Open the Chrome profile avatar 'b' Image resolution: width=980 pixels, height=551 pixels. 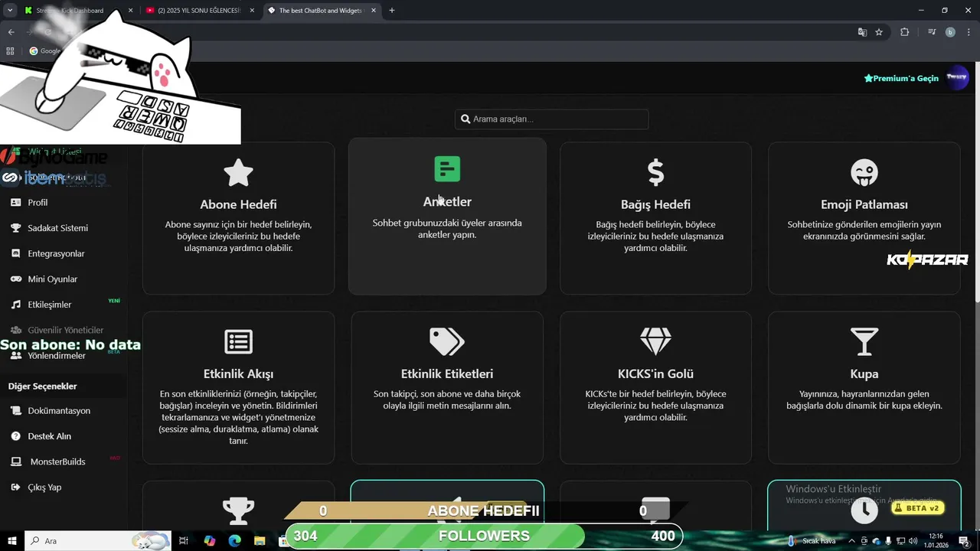(x=950, y=32)
